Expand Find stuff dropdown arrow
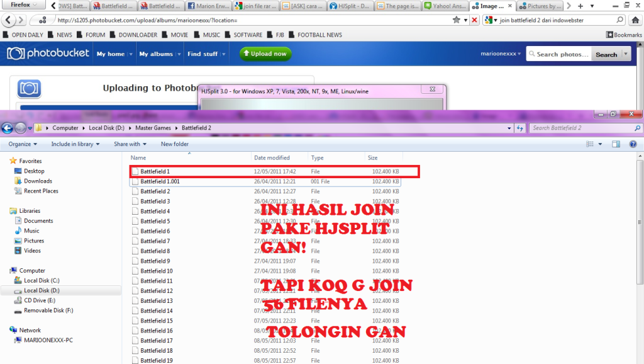 [224, 54]
